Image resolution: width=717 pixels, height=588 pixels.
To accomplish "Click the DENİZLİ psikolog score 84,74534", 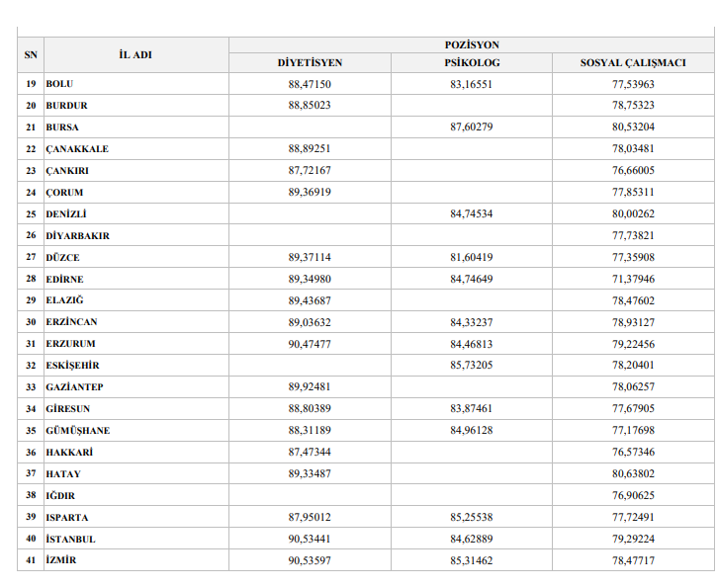I will tap(472, 213).
